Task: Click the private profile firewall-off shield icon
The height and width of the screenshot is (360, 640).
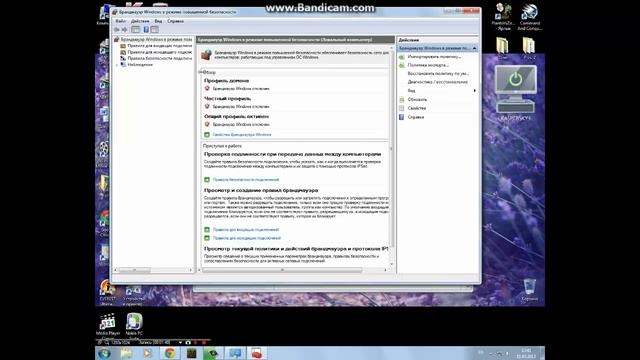Action: pos(207,107)
